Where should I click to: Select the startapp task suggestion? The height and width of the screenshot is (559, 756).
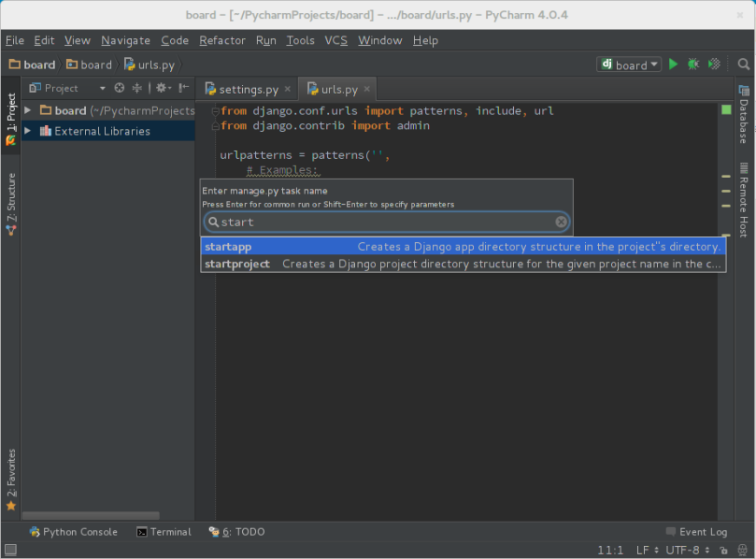(x=463, y=247)
